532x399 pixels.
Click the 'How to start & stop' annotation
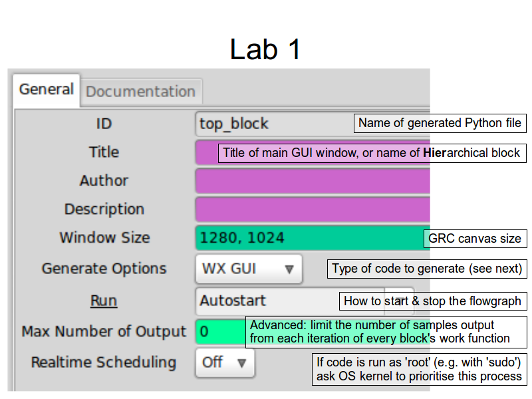pos(432,301)
